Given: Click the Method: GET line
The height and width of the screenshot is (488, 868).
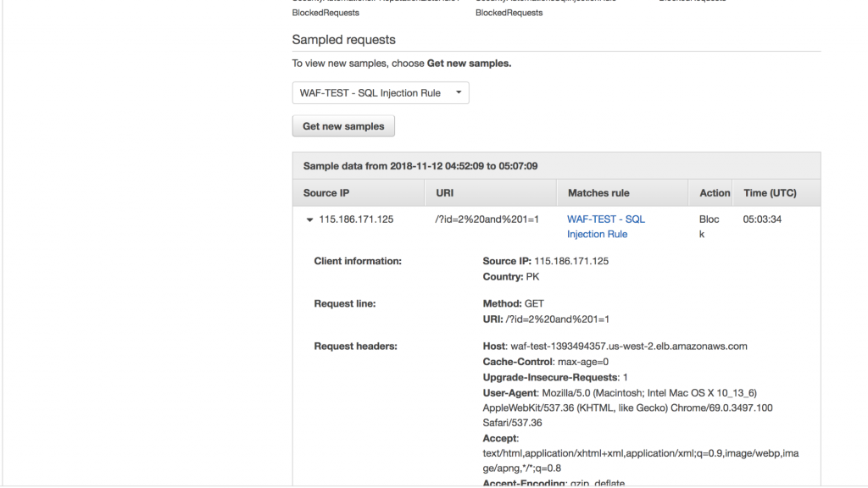Looking at the screenshot, I should coord(513,304).
